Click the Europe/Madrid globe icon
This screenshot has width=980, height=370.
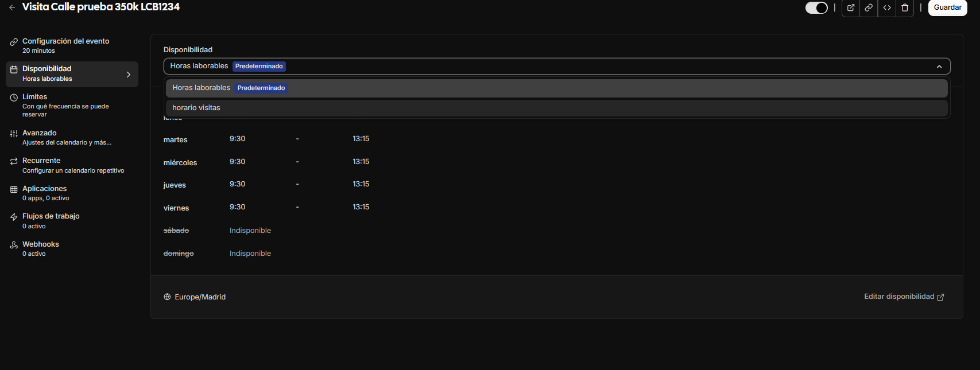pos(167,297)
